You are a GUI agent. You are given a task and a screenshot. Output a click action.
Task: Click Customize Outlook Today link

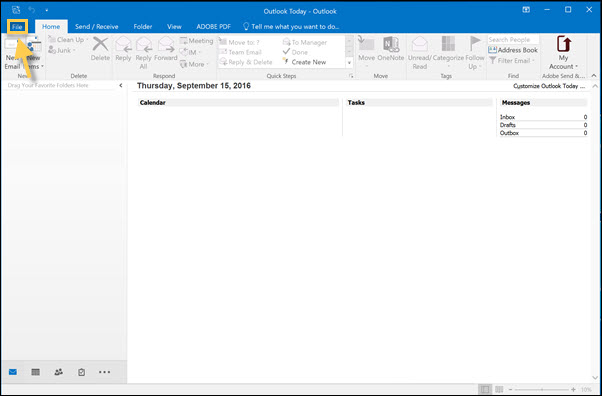(x=549, y=86)
